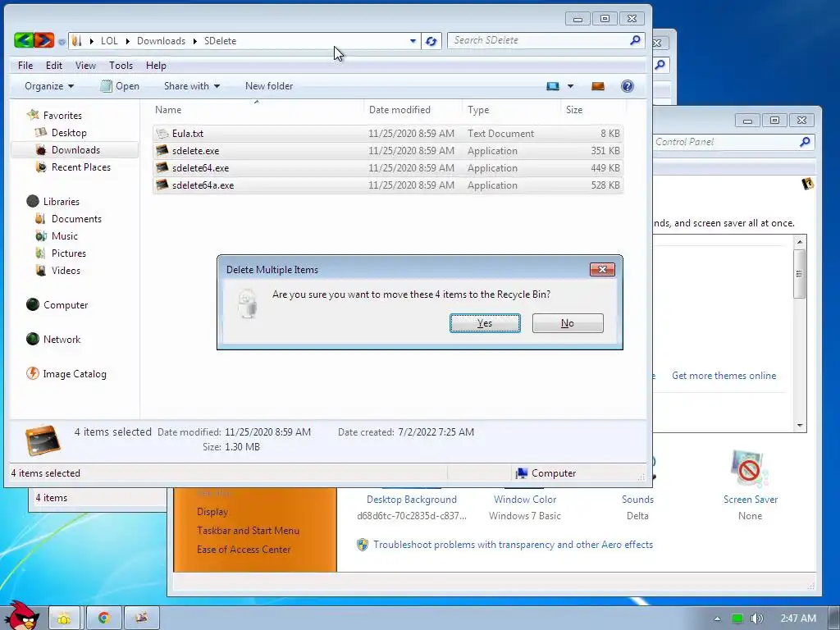Expand the view options dropdown arrow
This screenshot has width=840, height=630.
(x=570, y=86)
